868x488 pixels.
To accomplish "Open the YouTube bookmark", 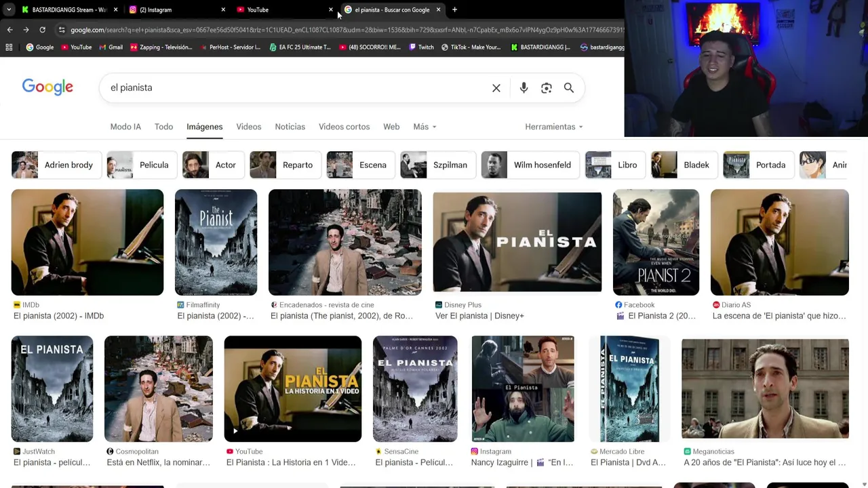I will pos(76,47).
